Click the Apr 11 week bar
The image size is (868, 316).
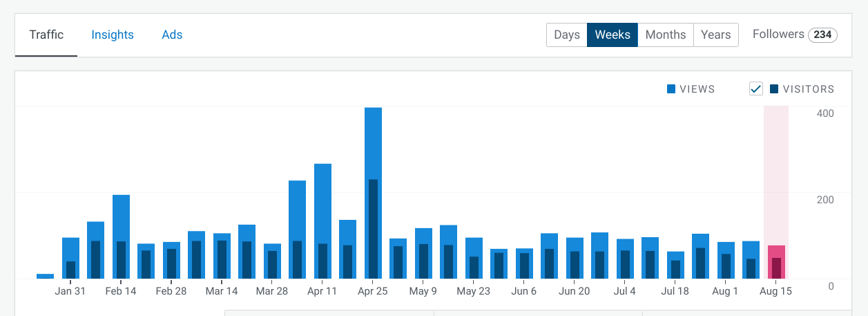pos(322,221)
